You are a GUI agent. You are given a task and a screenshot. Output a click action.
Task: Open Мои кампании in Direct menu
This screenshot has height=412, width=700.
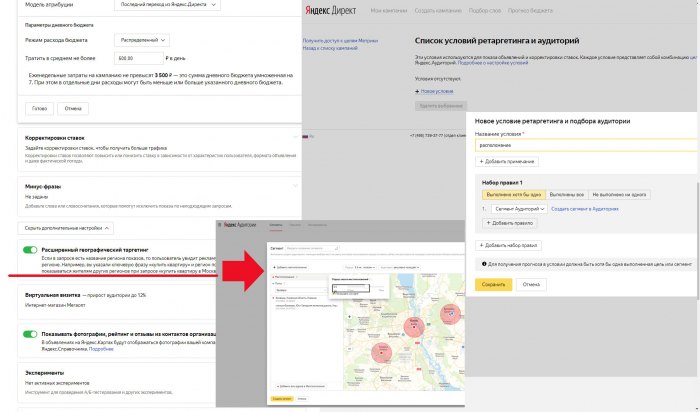[389, 10]
